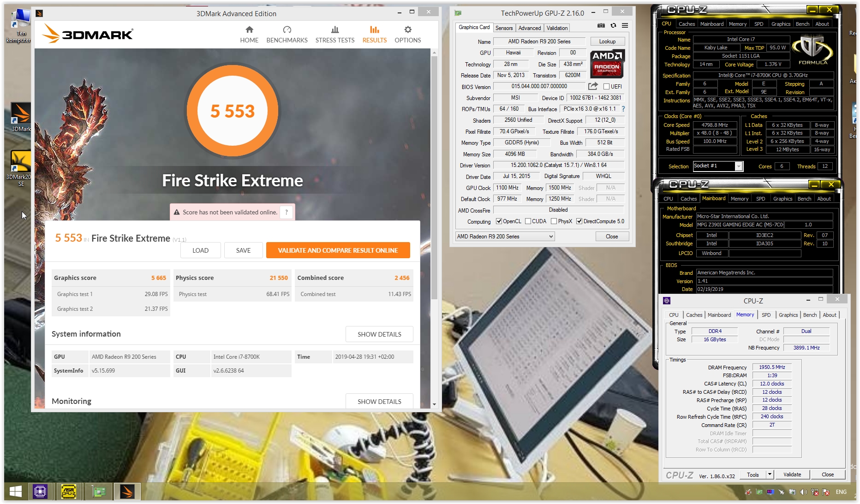Toggle the DirectCompute 5.0 checkbox
The image size is (860, 504).
(579, 221)
